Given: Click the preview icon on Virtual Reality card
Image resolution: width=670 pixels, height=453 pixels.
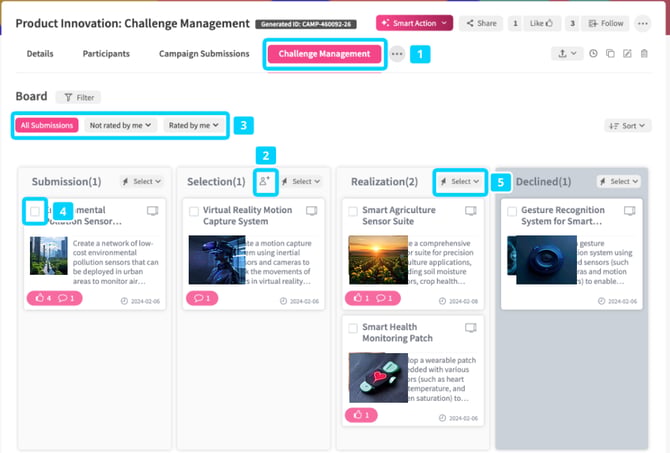Looking at the screenshot, I should (311, 211).
